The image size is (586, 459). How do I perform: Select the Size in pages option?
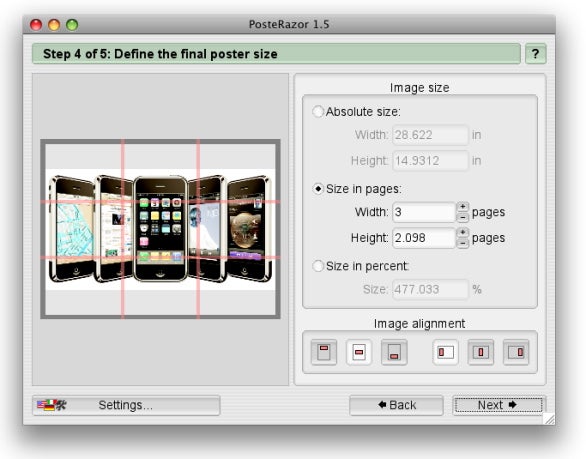coord(318,189)
